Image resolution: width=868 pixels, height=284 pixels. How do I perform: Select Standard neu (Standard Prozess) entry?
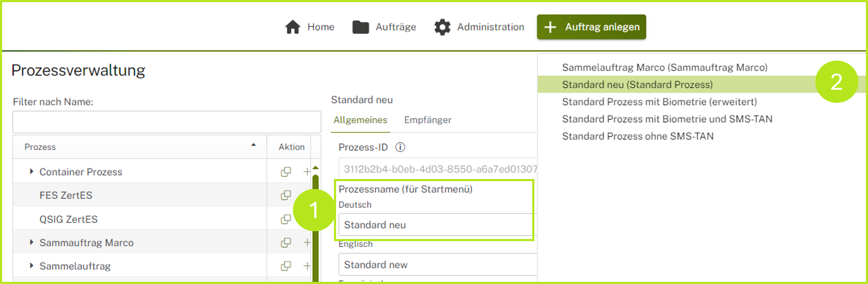637,85
